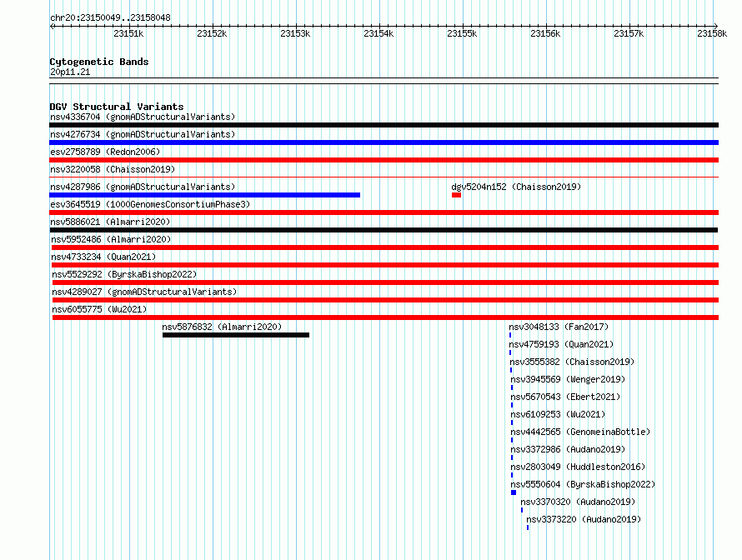742x560 pixels.
Task: Open nsv3945569 (Wenger2019) variant label
Action: tap(568, 379)
